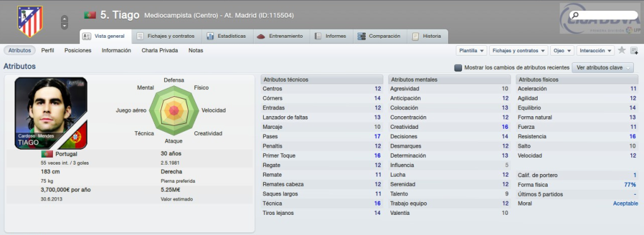
Task: Click the add note icon beside star
Action: [634, 50]
